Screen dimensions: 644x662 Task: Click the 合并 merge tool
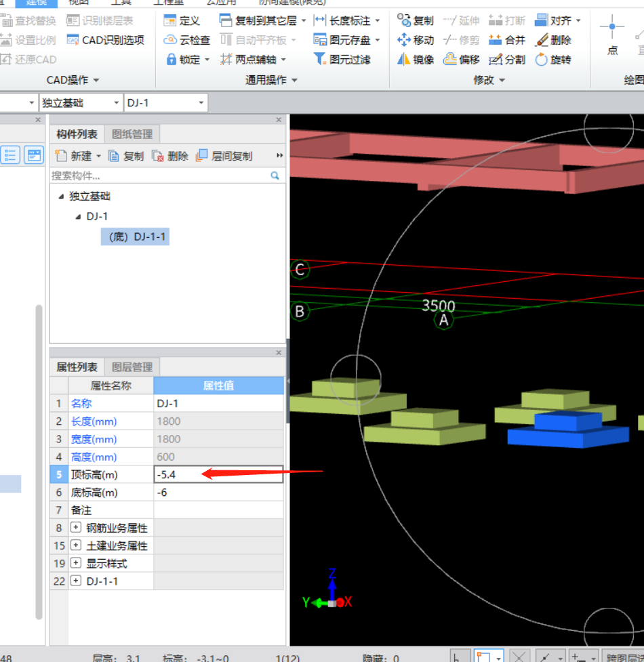507,40
